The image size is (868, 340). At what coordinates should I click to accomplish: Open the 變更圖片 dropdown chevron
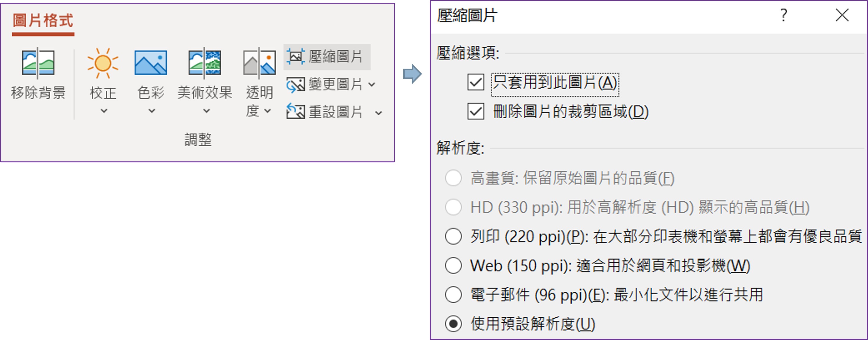click(x=372, y=84)
